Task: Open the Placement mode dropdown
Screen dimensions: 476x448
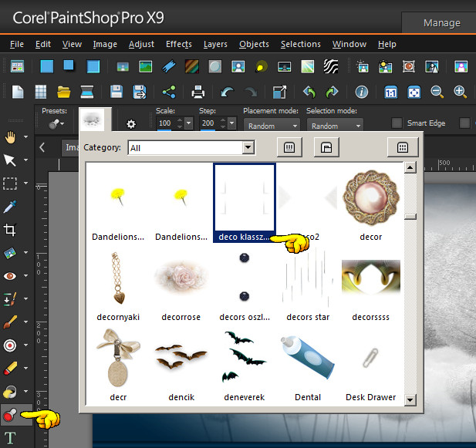Action: click(272, 125)
